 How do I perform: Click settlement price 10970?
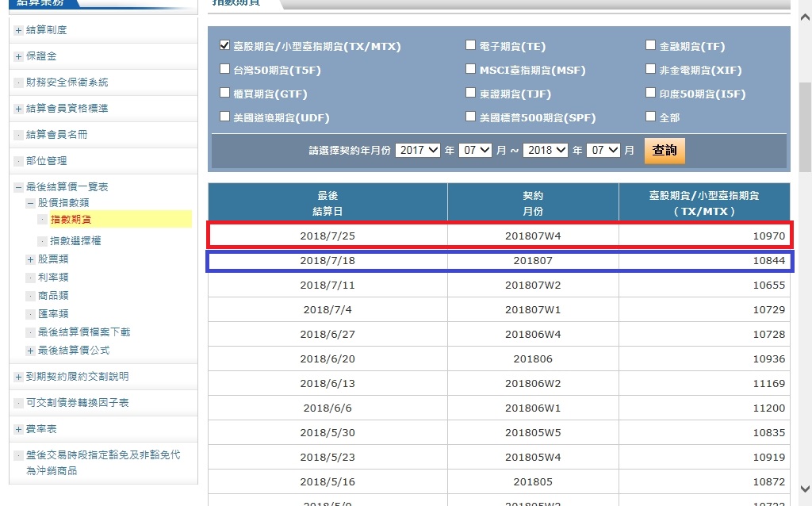coord(769,236)
